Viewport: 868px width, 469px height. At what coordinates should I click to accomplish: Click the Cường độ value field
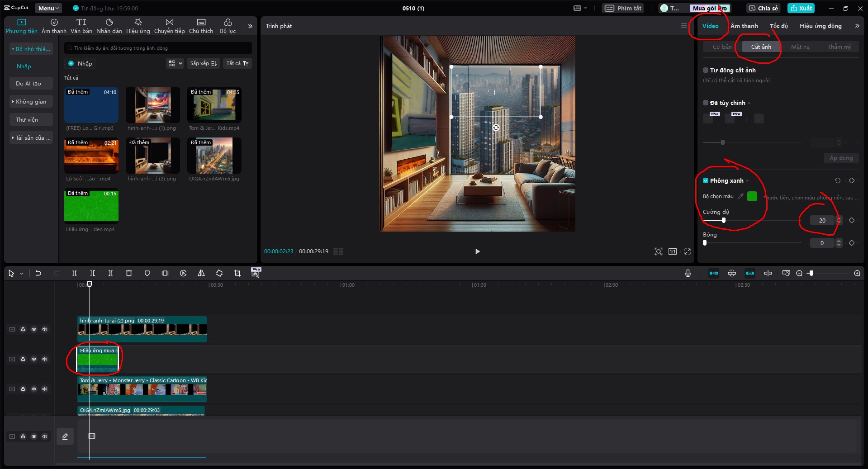tap(822, 220)
